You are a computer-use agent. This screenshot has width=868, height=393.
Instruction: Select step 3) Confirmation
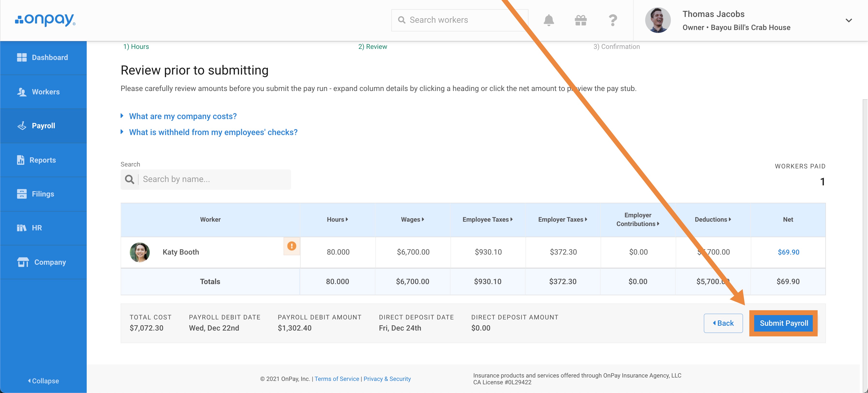tap(616, 46)
